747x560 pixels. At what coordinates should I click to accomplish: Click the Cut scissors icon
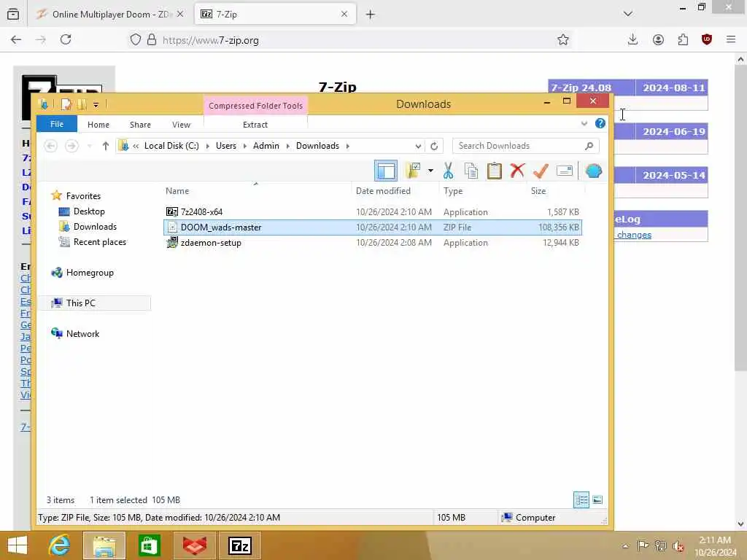[x=449, y=171]
